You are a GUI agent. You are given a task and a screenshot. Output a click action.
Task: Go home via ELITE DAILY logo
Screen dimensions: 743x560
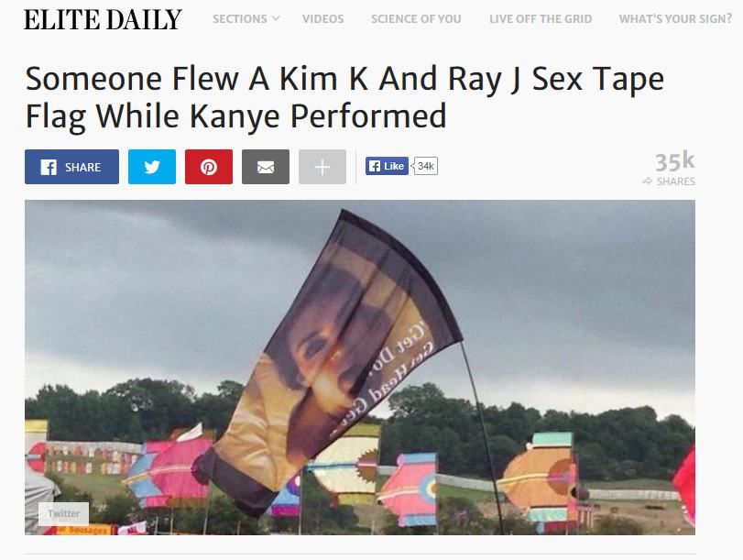tap(103, 19)
